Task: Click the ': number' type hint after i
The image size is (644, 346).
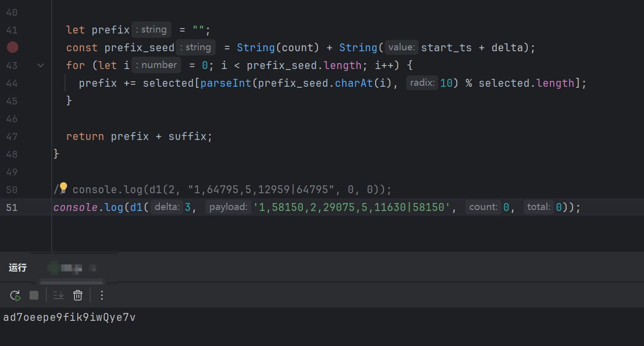Action: click(x=156, y=65)
